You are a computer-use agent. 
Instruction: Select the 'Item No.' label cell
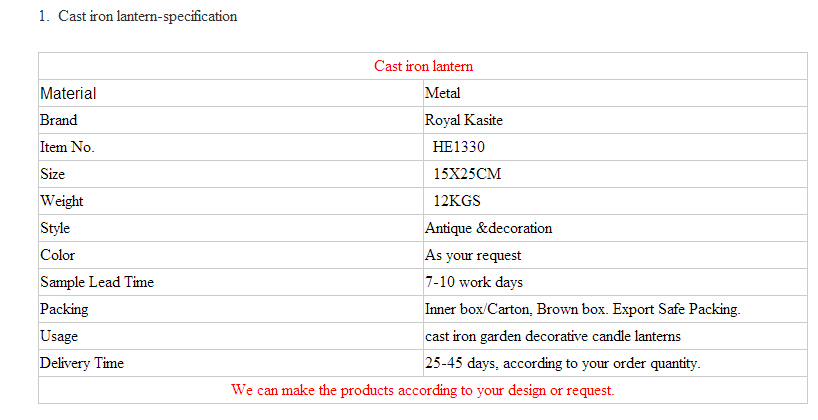(67, 147)
